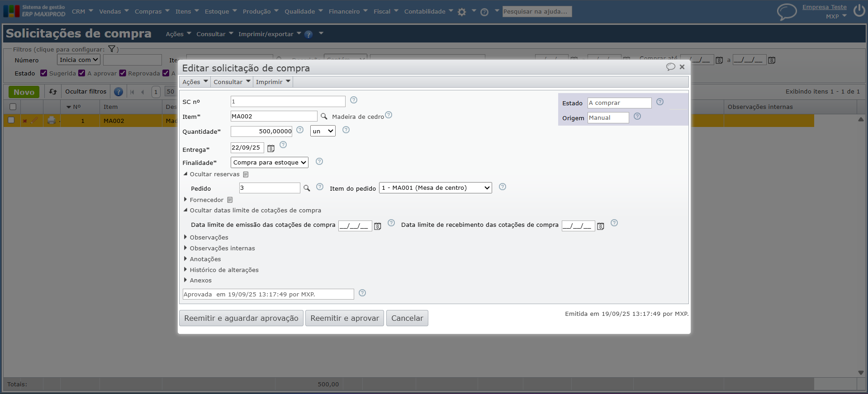Collapse the Ocultar reservas section
The image size is (868, 394).
pyautogui.click(x=211, y=174)
